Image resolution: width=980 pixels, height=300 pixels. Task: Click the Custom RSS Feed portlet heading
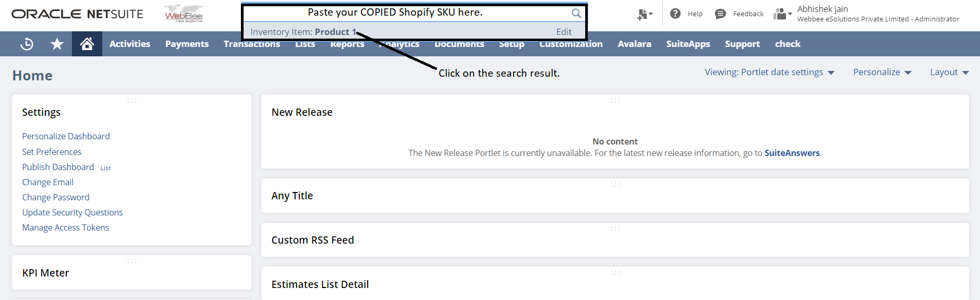312,240
